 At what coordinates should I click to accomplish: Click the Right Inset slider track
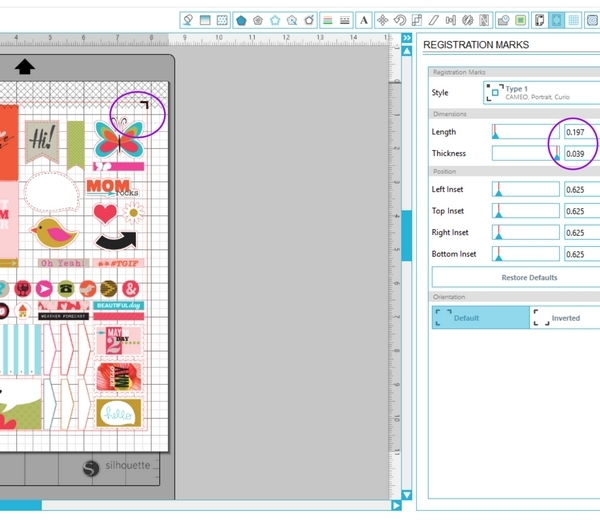click(526, 232)
